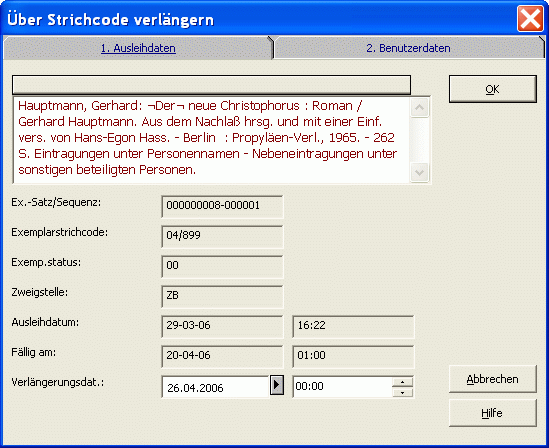The width and height of the screenshot is (549, 448).
Task: Click the Fällig am date field 20-04-06
Action: (x=222, y=357)
